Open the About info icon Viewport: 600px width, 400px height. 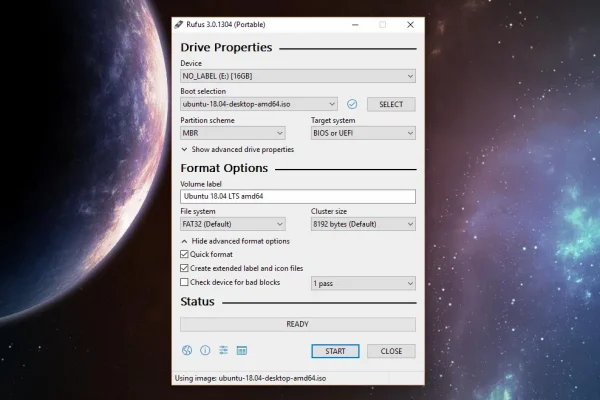pos(205,351)
